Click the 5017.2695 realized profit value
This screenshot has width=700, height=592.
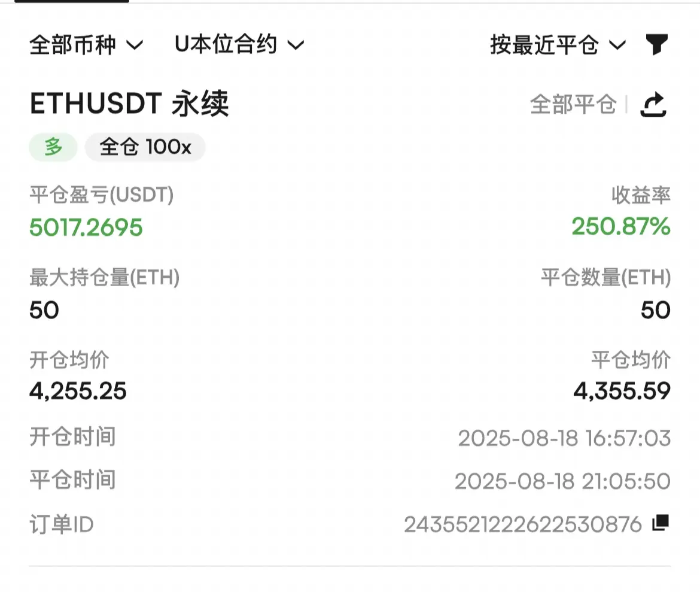coord(86,227)
